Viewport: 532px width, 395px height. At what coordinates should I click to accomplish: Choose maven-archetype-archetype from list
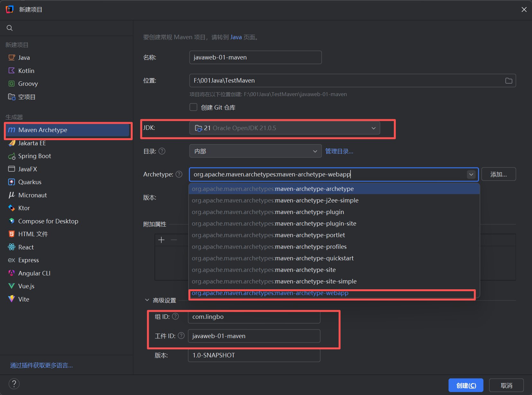coord(334,189)
